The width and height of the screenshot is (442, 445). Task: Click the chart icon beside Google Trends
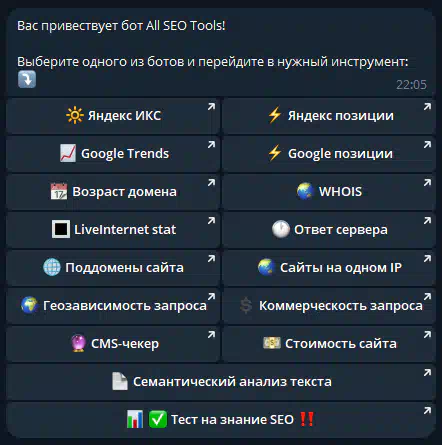coord(68,153)
